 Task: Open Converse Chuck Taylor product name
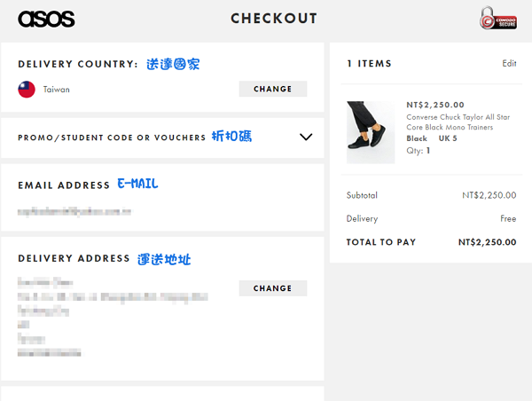pos(458,122)
